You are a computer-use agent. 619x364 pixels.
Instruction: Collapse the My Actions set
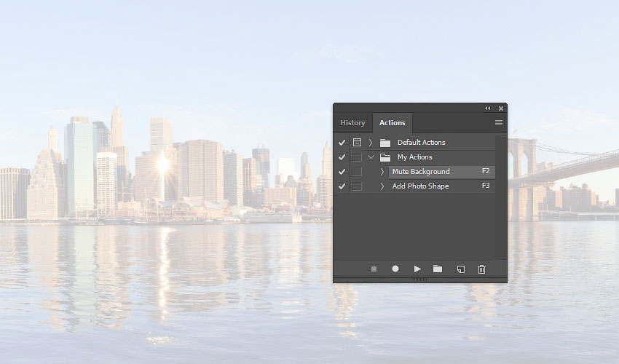tap(371, 157)
